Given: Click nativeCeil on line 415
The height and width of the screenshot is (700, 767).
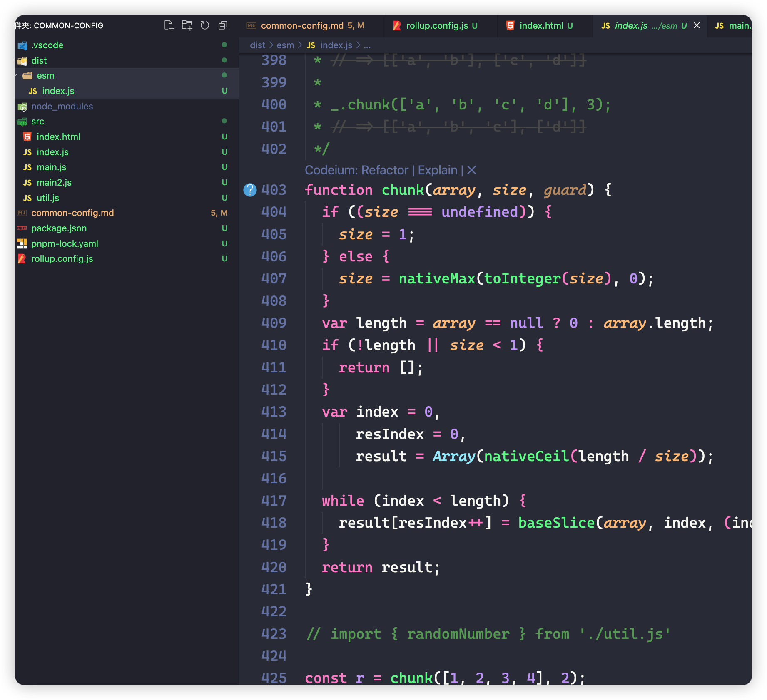Looking at the screenshot, I should point(526,456).
